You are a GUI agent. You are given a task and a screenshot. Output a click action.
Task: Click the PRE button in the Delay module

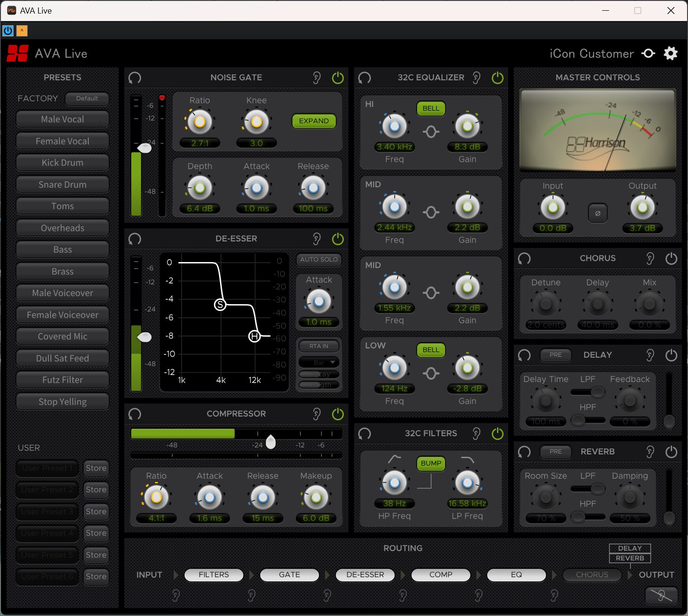tap(556, 355)
